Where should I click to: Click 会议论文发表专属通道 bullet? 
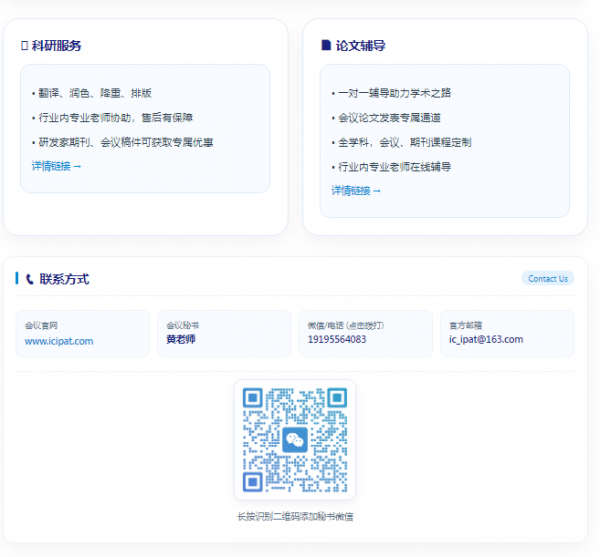coord(386,117)
